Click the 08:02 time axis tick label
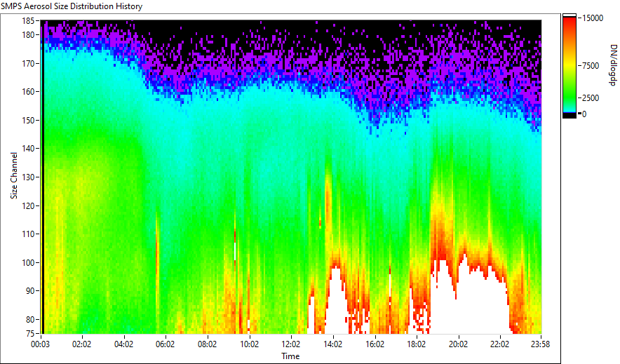620x364 pixels. coord(207,344)
